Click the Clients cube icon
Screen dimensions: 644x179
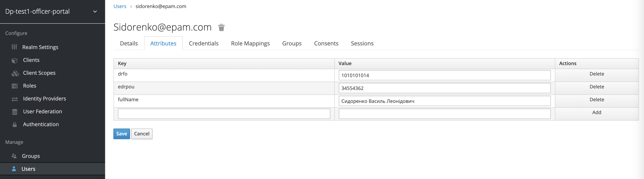[14, 60]
